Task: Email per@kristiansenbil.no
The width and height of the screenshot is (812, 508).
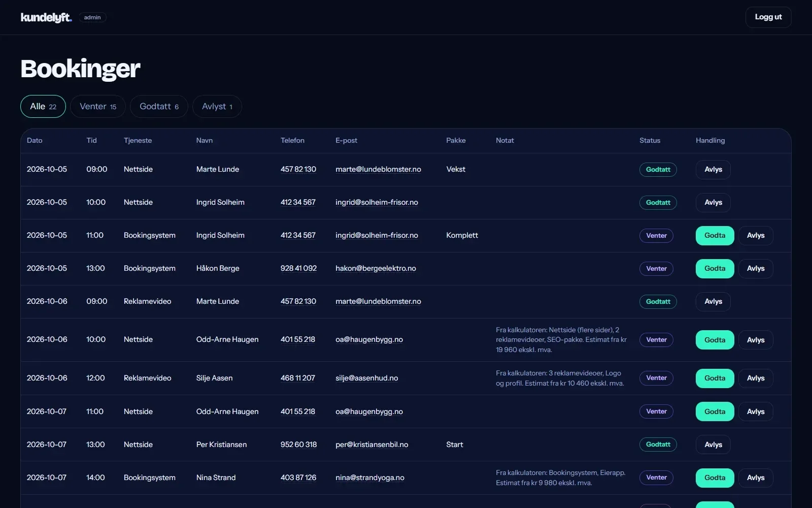Action: pos(371,444)
